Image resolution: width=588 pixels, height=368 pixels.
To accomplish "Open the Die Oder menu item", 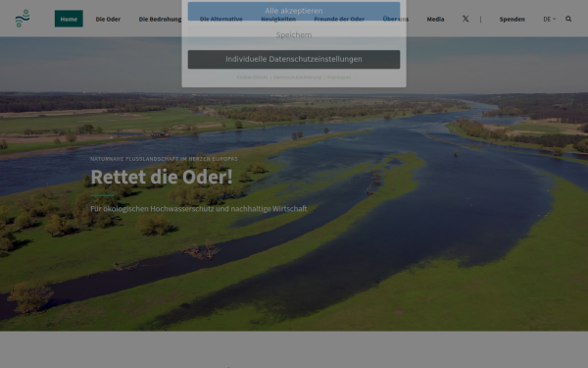I will pyautogui.click(x=108, y=20).
